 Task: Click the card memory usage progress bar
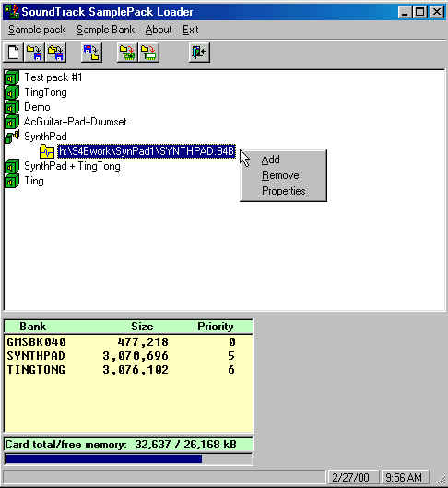tap(128, 458)
